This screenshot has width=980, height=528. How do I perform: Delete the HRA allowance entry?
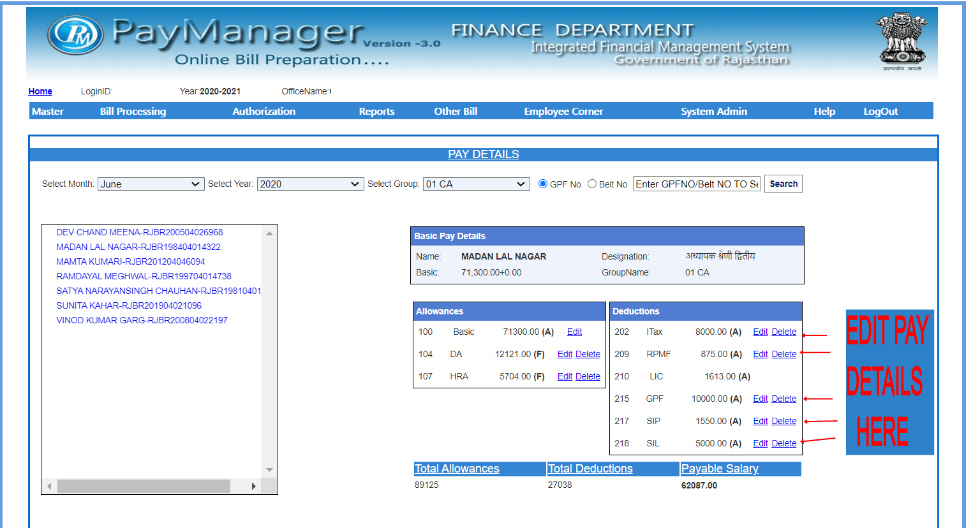click(588, 376)
